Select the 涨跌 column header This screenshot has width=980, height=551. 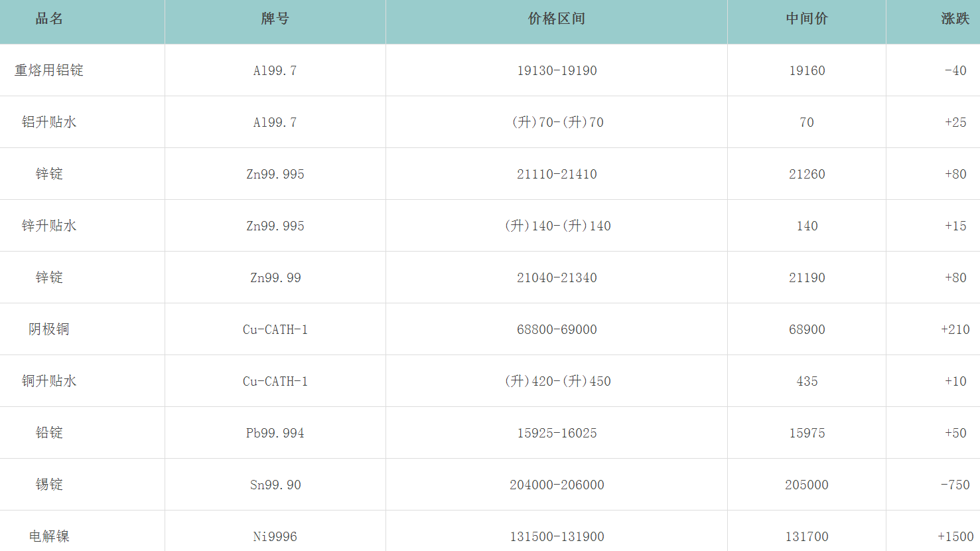coord(955,19)
